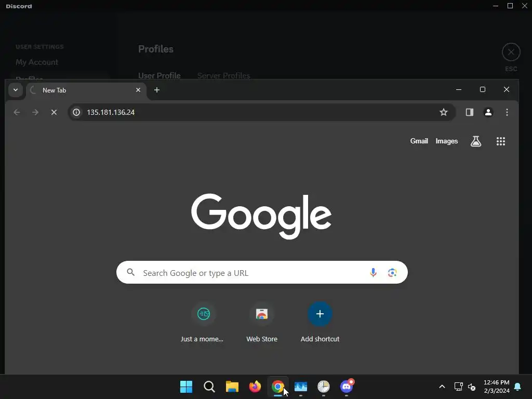The image size is (532, 399).
Task: Close Discord settings with ESC button
Action: (x=511, y=52)
